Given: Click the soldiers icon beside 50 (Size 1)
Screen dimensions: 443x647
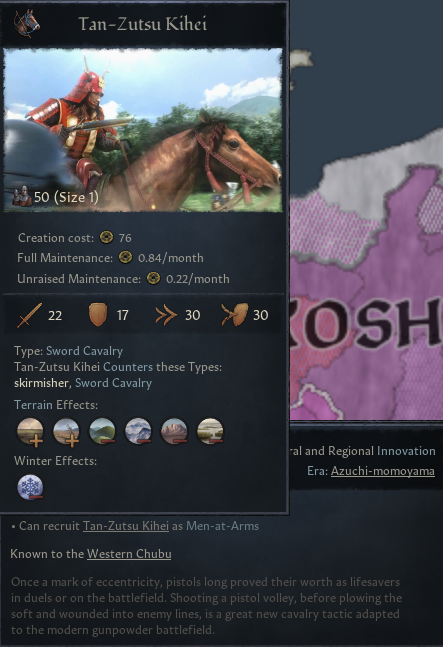Looking at the screenshot, I should click(22, 196).
